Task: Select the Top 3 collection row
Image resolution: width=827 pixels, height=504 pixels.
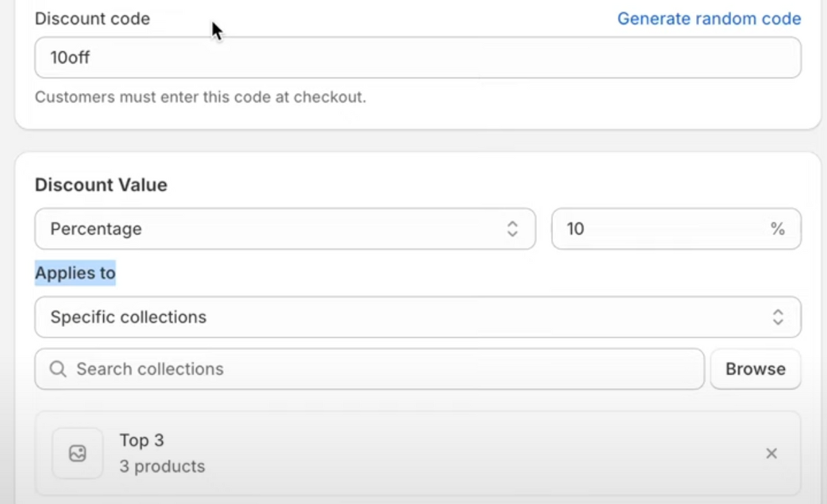Action: coord(413,453)
